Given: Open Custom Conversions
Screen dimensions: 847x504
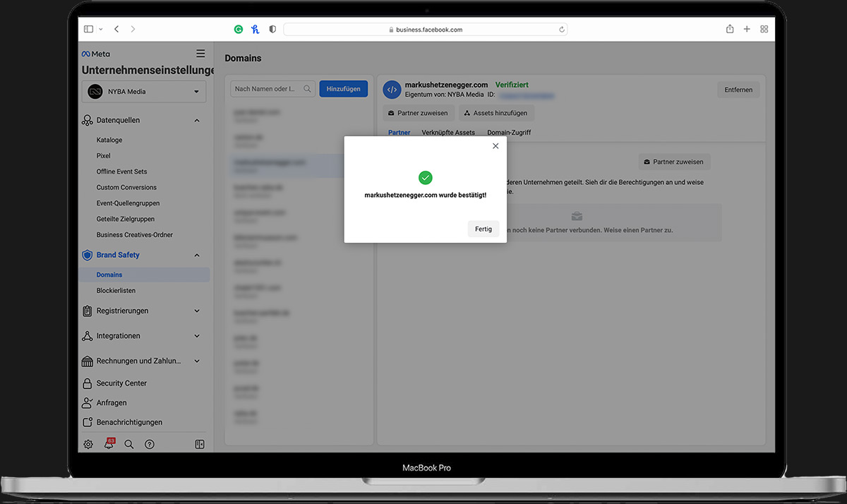Looking at the screenshot, I should point(126,187).
